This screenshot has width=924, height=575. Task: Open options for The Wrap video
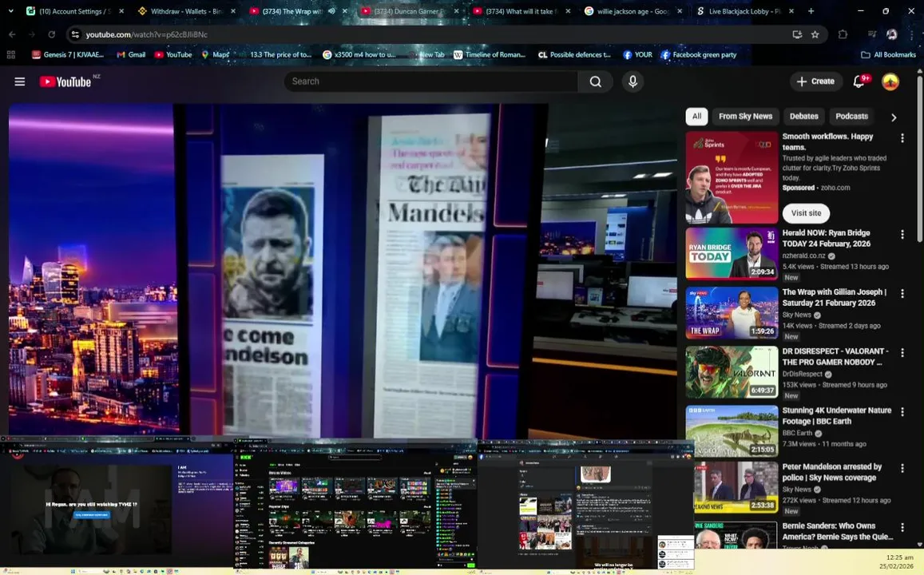click(902, 293)
